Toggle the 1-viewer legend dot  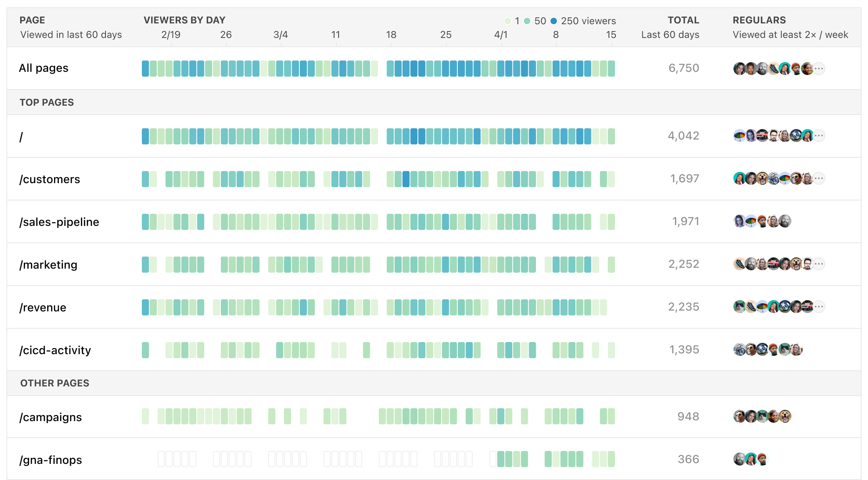coord(509,21)
